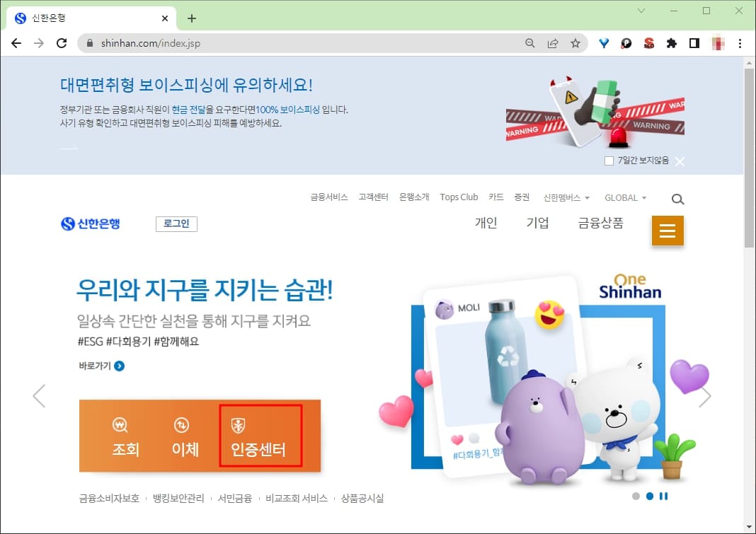
Task: Open the red SEO extension icon
Action: pos(649,43)
